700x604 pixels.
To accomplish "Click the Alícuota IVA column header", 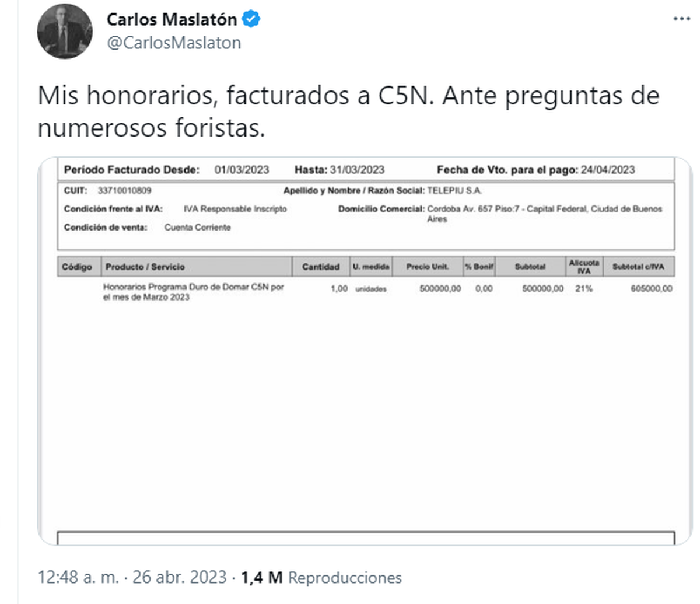I will click(584, 267).
